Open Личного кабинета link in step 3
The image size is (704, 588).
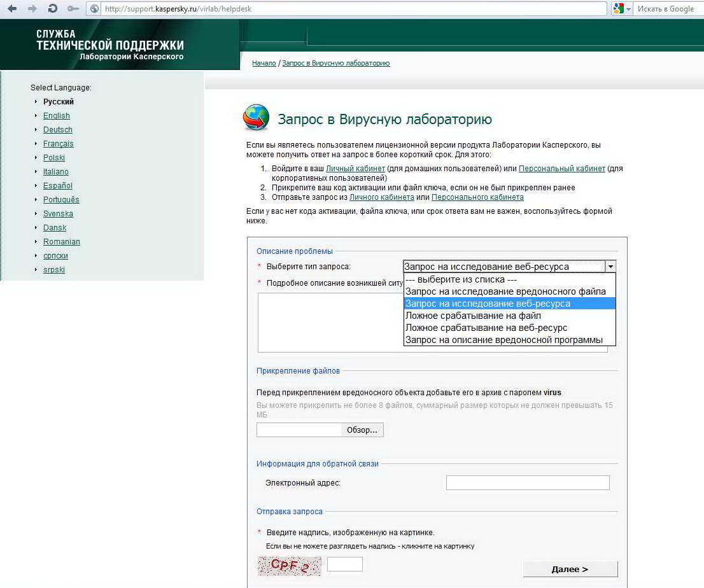click(x=382, y=197)
